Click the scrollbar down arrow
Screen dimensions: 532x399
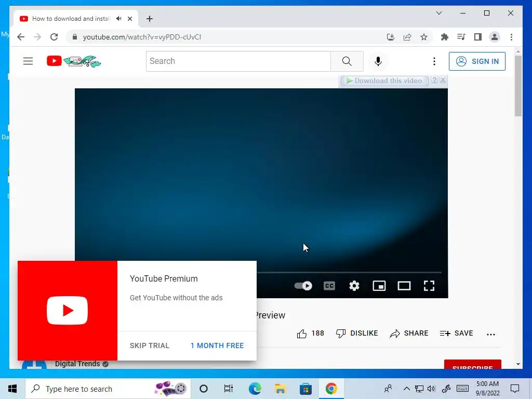pyautogui.click(x=518, y=364)
